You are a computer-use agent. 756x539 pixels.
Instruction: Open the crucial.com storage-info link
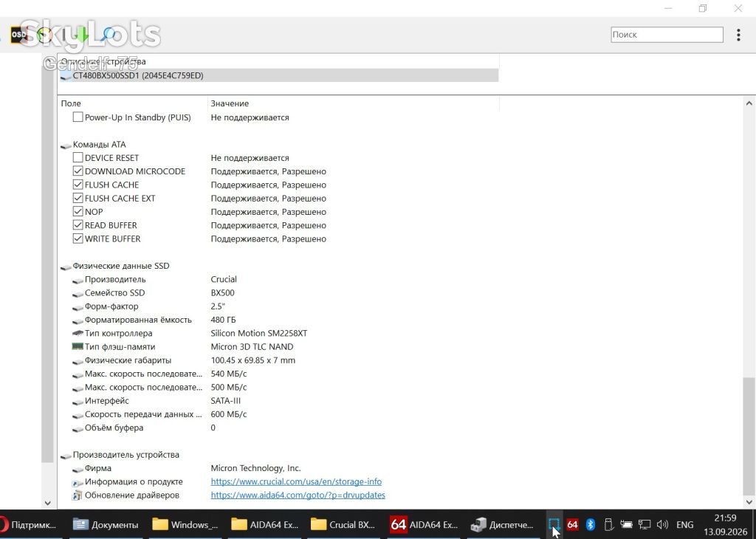pos(296,481)
